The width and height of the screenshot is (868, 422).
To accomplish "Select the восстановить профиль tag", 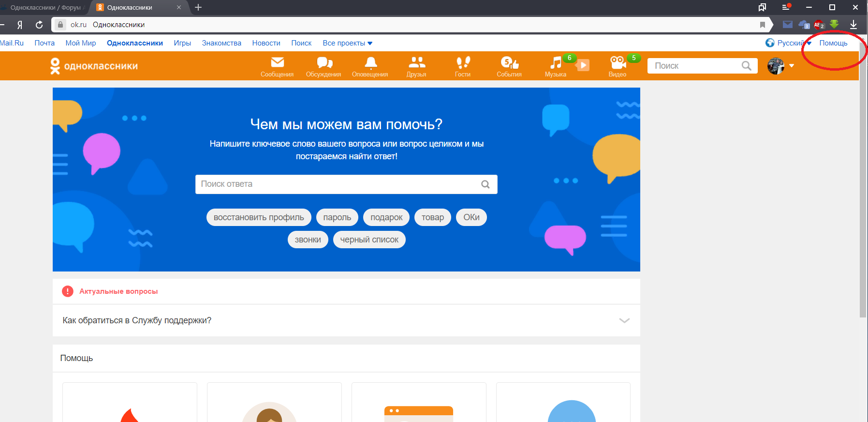I will point(259,217).
